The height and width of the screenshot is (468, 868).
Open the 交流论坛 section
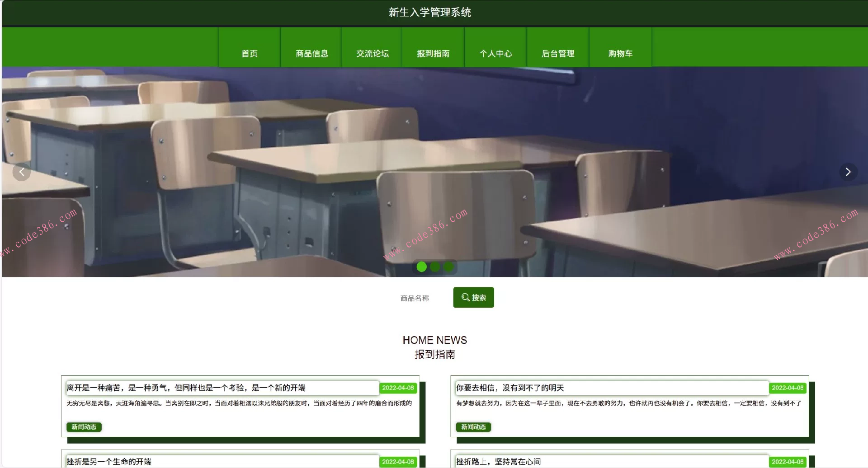click(x=372, y=53)
